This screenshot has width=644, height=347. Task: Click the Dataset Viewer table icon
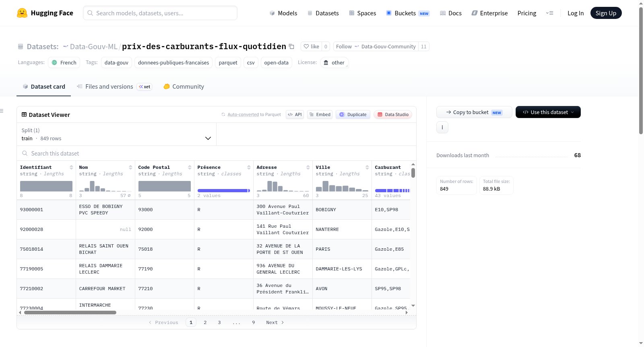click(x=24, y=114)
